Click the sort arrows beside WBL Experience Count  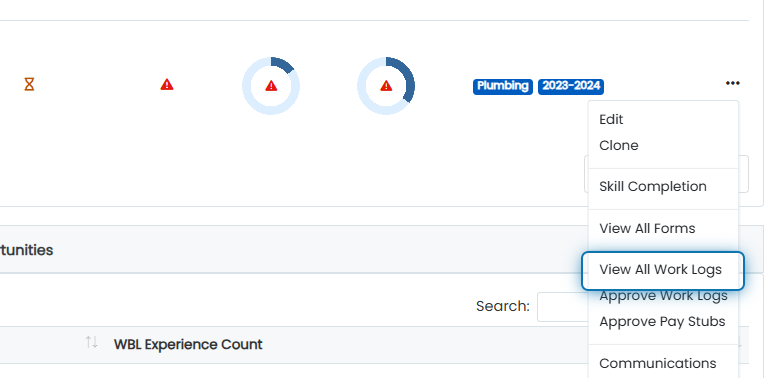(x=92, y=342)
